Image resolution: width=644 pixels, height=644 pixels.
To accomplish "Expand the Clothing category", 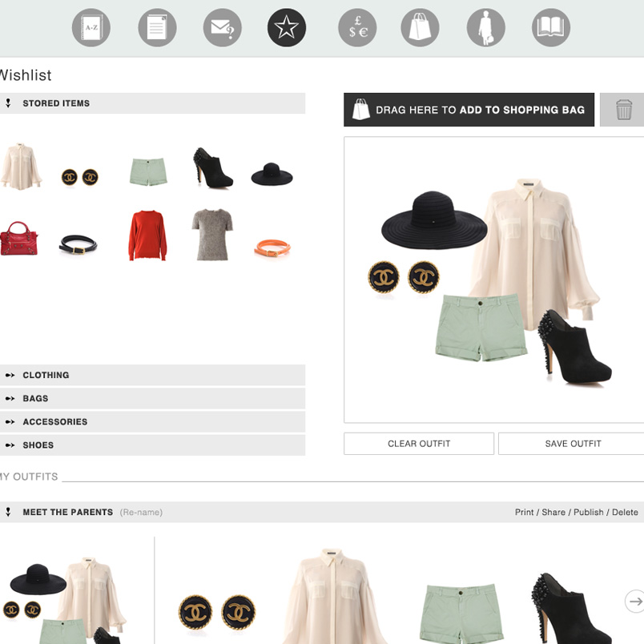I will click(x=46, y=375).
